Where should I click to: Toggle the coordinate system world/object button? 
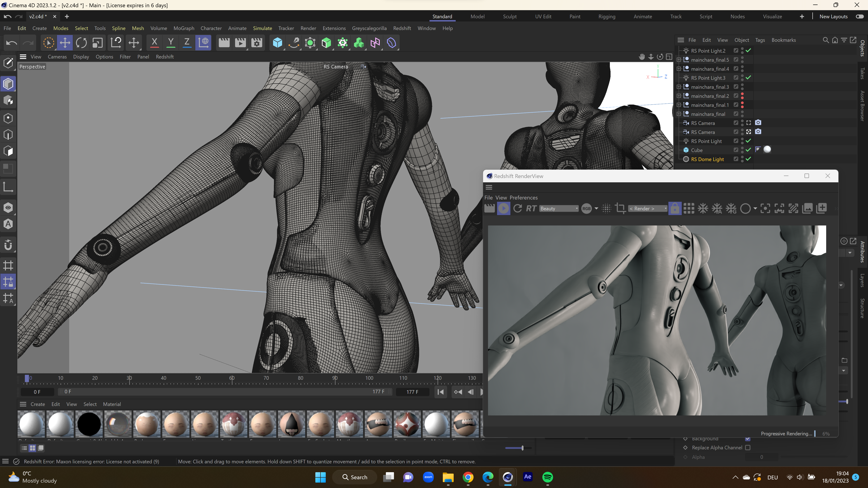coord(203,43)
